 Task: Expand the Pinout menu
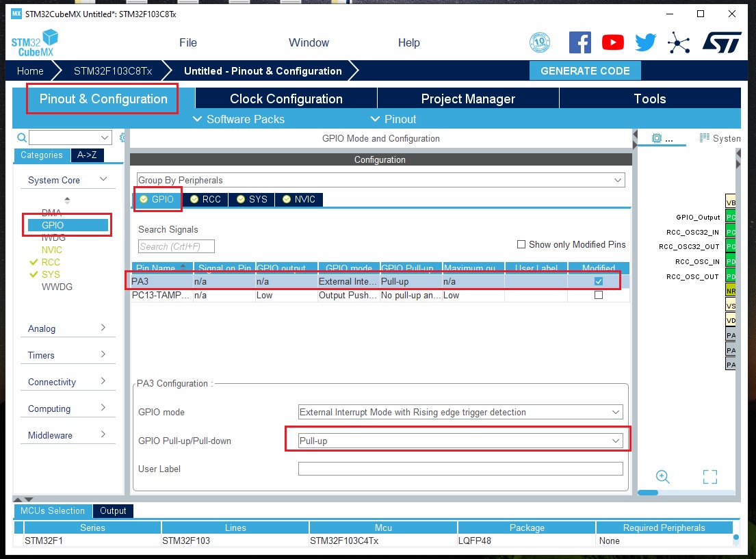click(393, 119)
